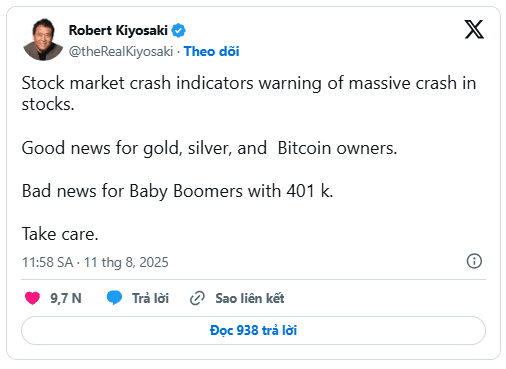Click the word 'stocks.' on the second line
This screenshot has width=506, height=369.
click(x=48, y=104)
